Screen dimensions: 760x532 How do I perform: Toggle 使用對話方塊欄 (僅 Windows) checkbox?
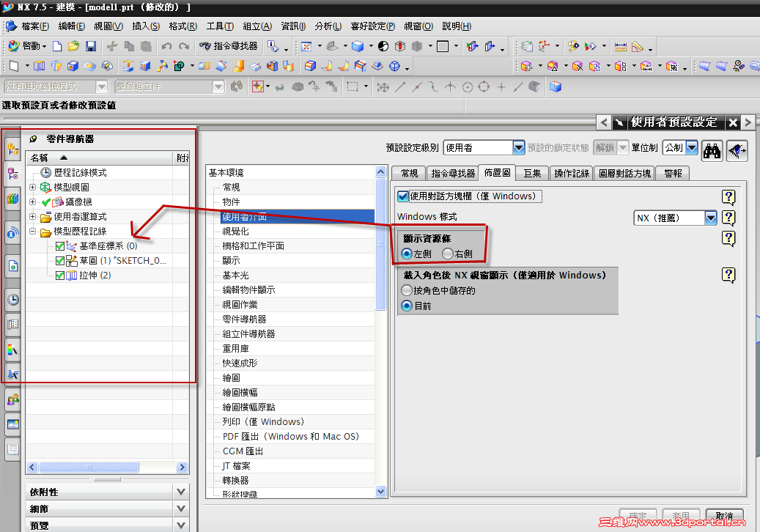point(403,196)
